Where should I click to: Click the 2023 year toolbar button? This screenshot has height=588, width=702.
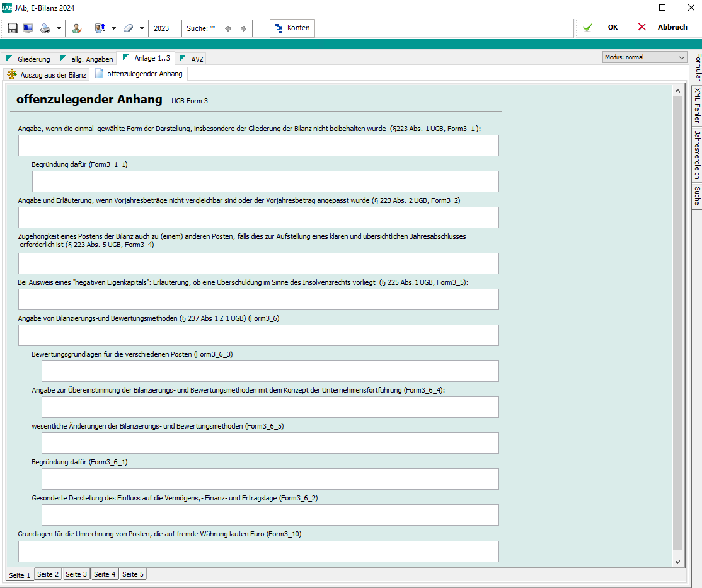(x=161, y=28)
